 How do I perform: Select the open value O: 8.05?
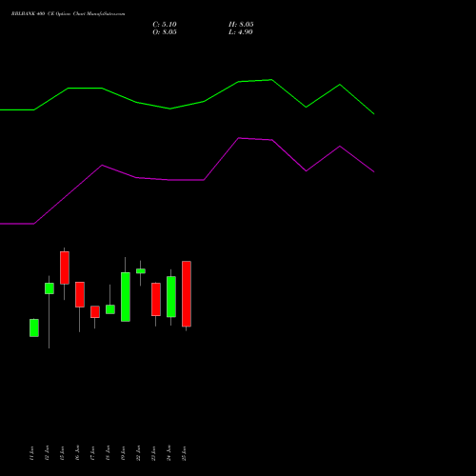click(165, 32)
